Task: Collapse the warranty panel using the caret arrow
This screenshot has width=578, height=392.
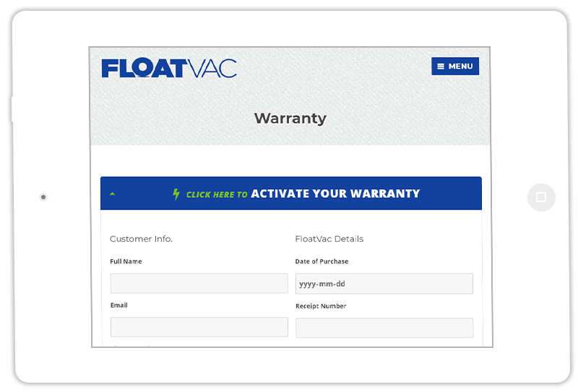Action: [113, 193]
